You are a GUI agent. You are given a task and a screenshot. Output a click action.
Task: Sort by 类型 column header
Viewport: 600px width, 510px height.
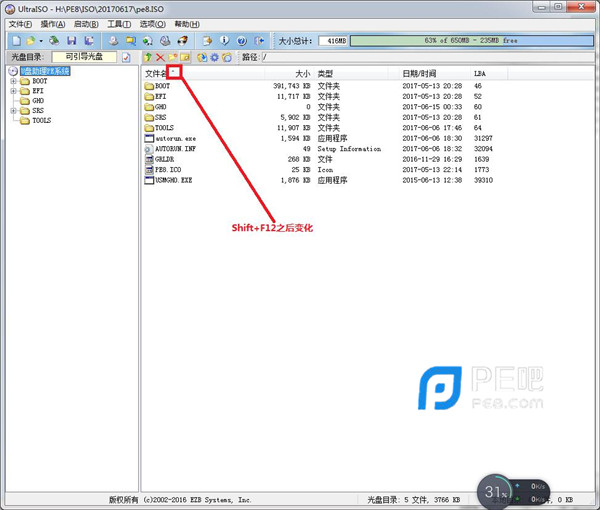coord(351,73)
